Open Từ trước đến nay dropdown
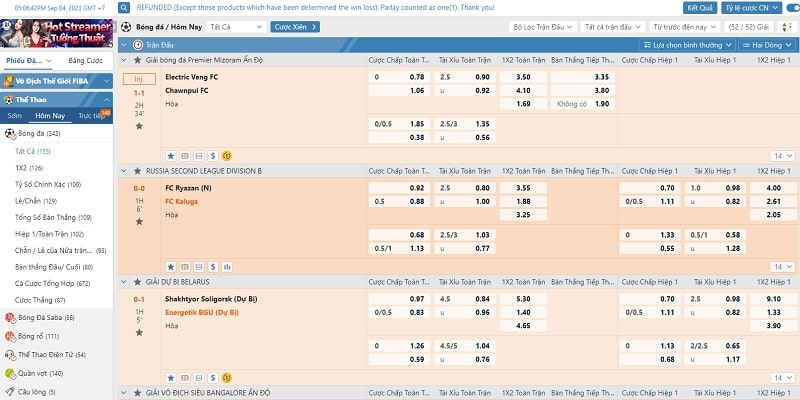 (684, 27)
